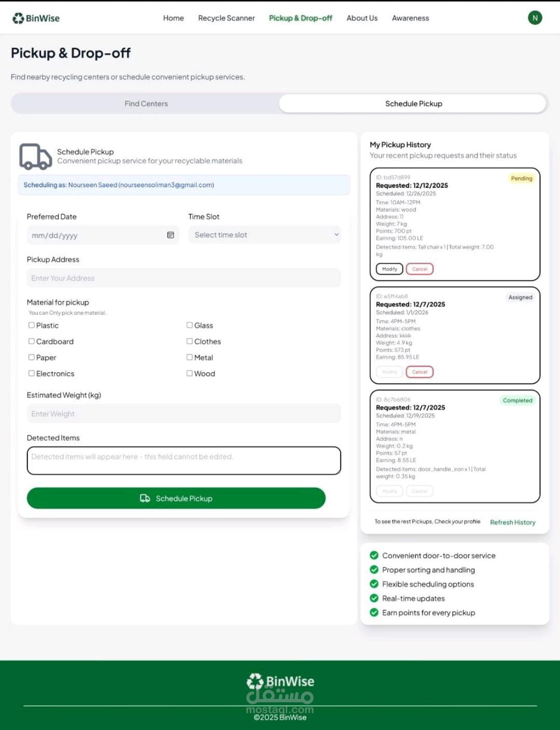The height and width of the screenshot is (730, 560).
Task: Click the BinWise logo in the footer
Action: (280, 681)
